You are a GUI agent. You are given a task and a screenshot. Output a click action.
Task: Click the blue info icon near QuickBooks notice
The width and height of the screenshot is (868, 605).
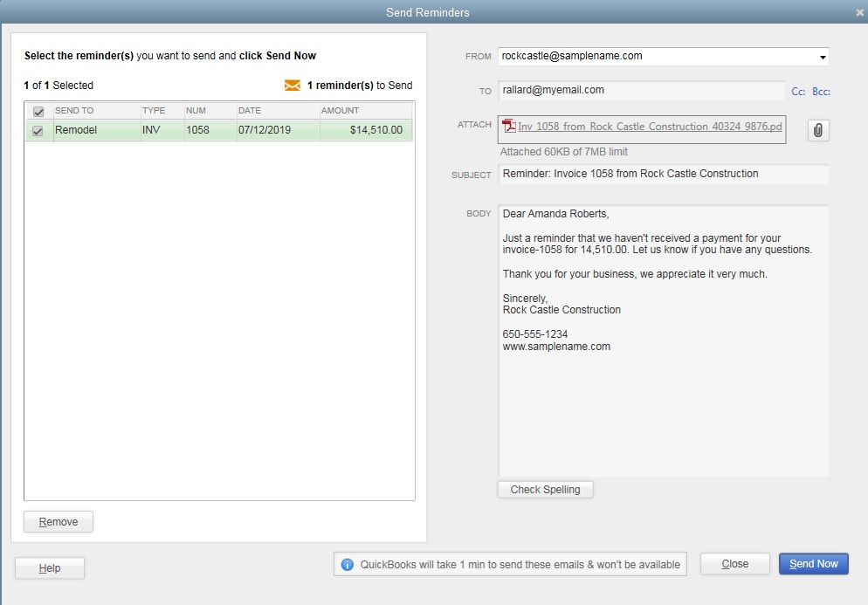pyautogui.click(x=347, y=565)
